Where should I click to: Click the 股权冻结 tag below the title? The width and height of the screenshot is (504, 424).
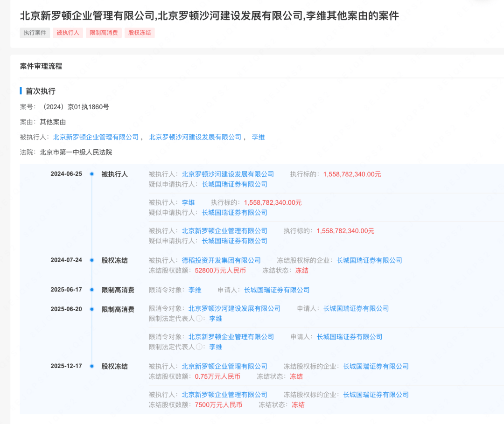139,33
